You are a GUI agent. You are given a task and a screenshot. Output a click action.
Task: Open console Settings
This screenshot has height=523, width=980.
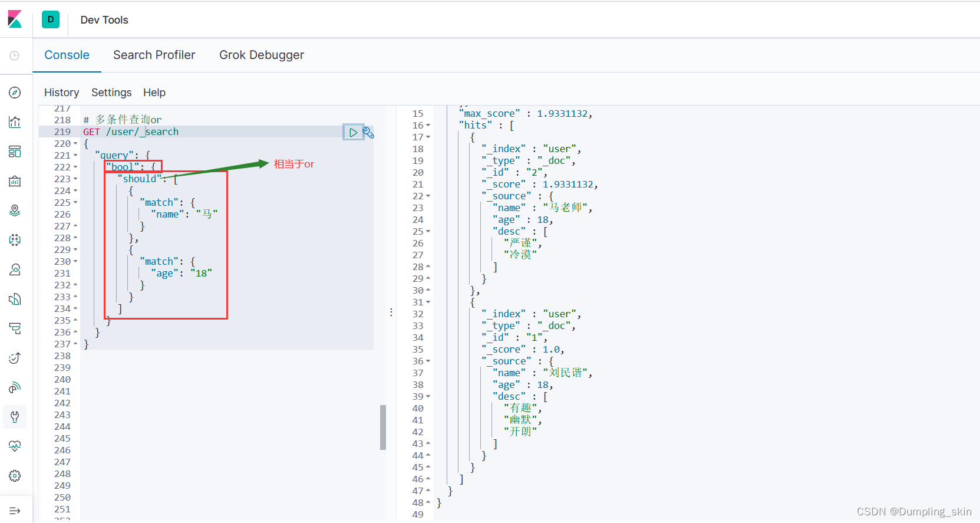click(111, 93)
